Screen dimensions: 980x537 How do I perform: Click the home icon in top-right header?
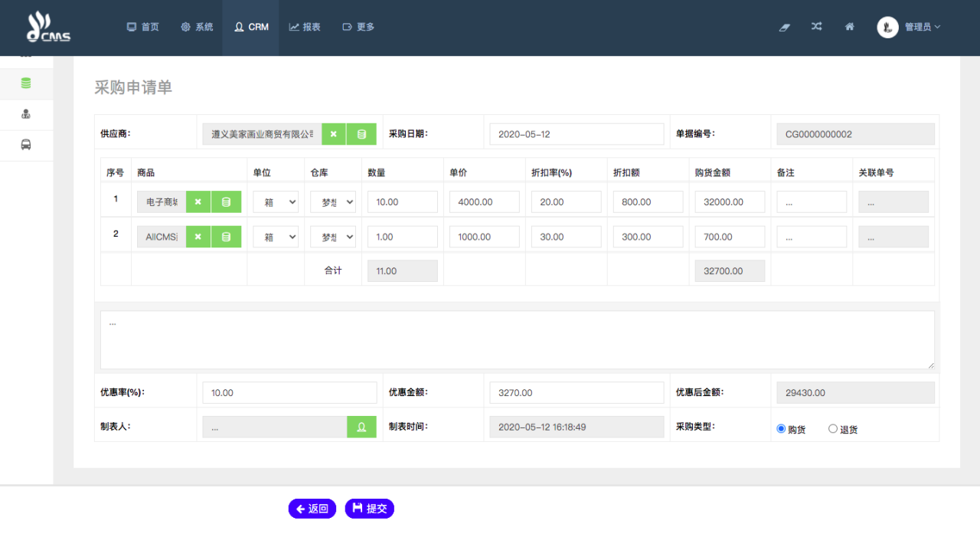pyautogui.click(x=850, y=27)
